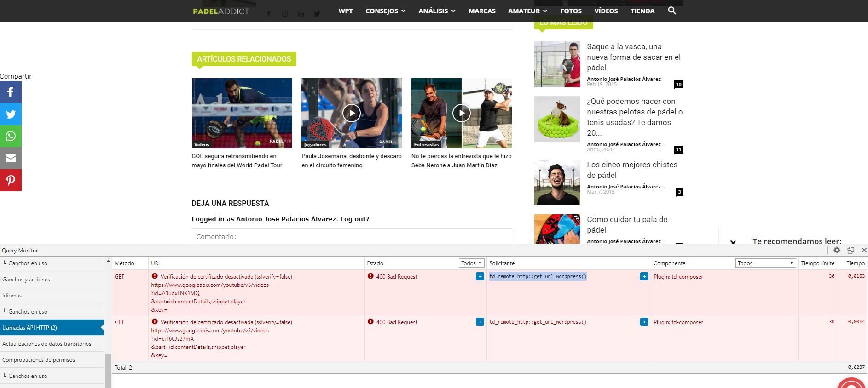
Task: Open the LinkedIn icon in the top header
Action: (301, 14)
